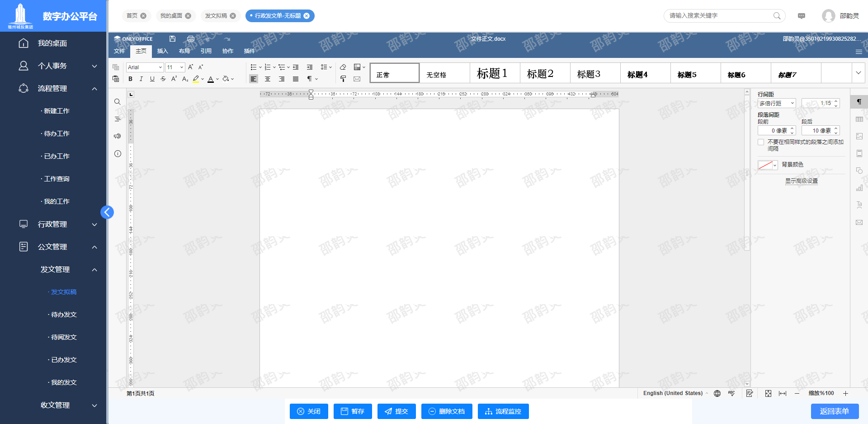Viewport: 868px width, 424px height.
Task: Click the clear style eraser icon
Action: [343, 67]
